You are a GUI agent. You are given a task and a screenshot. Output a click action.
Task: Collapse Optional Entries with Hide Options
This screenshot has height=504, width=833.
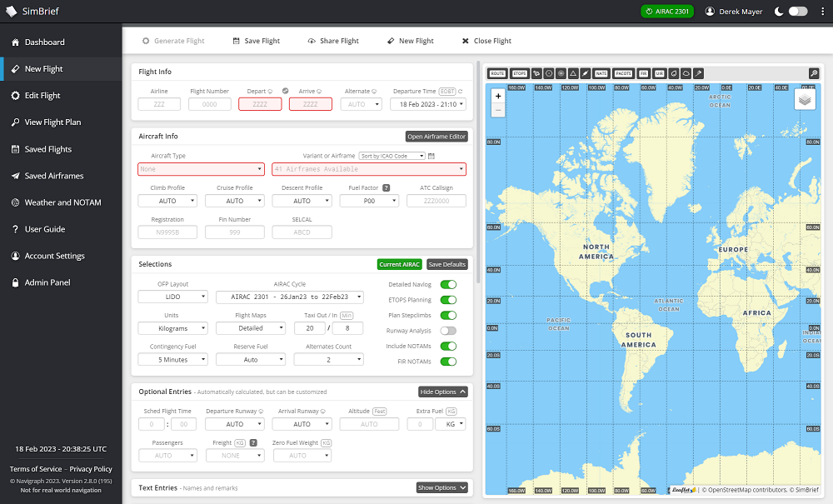(x=443, y=392)
